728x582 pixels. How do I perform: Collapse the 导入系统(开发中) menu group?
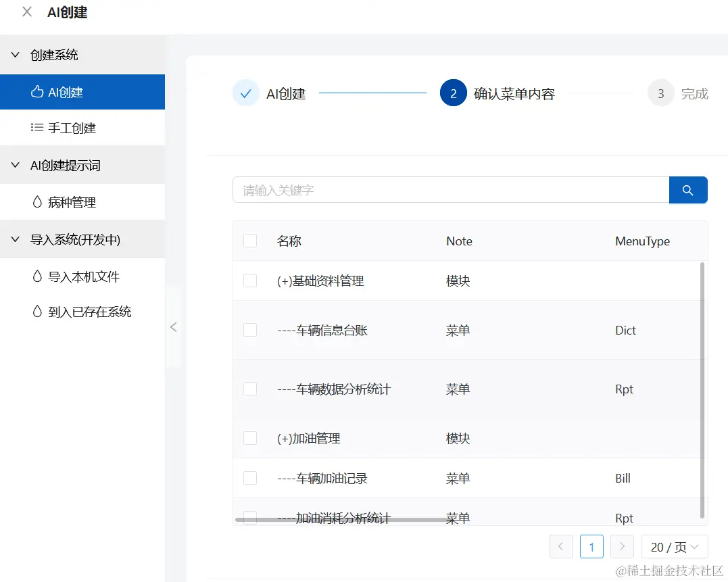pyautogui.click(x=82, y=239)
